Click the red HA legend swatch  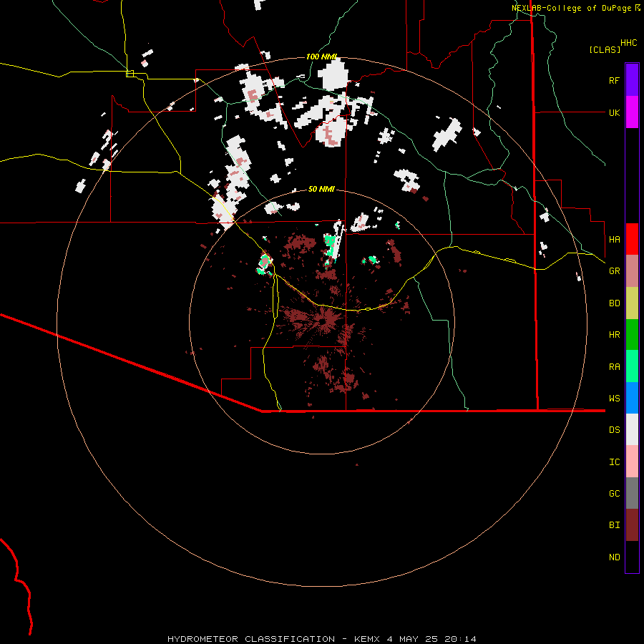click(x=632, y=239)
